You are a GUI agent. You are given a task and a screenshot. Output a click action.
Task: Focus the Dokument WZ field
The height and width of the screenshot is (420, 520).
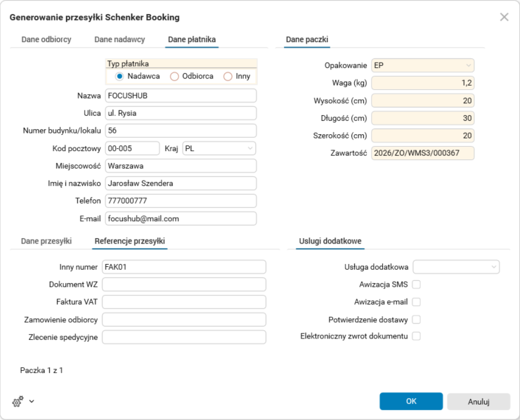[184, 284]
